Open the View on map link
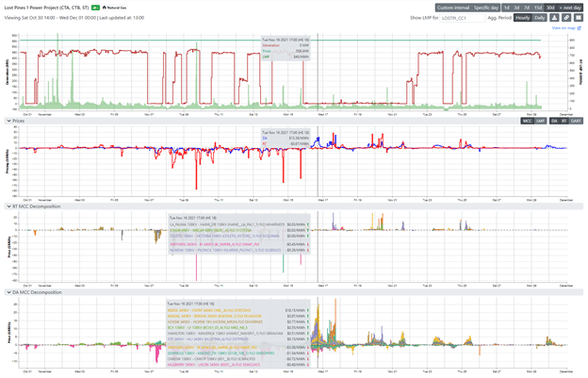The image size is (588, 378). [566, 28]
